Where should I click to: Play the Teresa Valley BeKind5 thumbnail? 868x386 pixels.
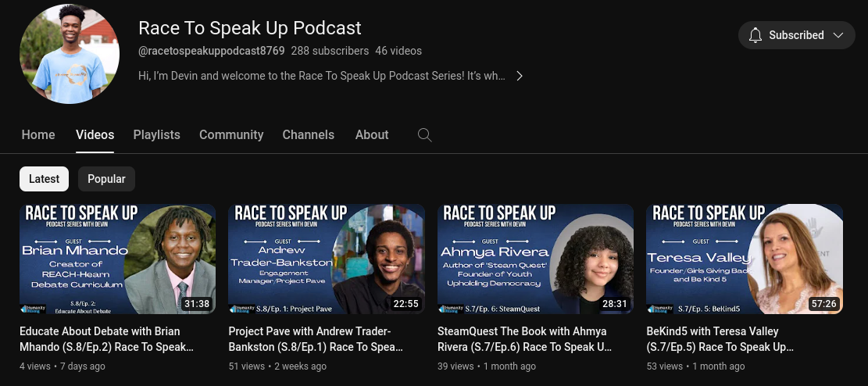(x=745, y=259)
